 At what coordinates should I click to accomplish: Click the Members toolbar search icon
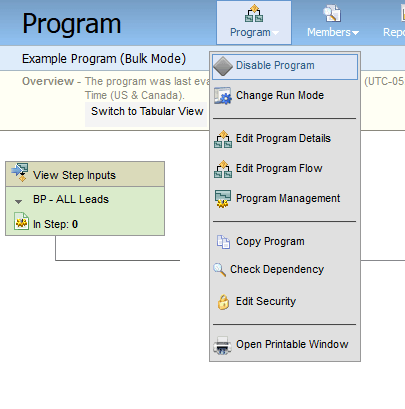click(x=332, y=13)
